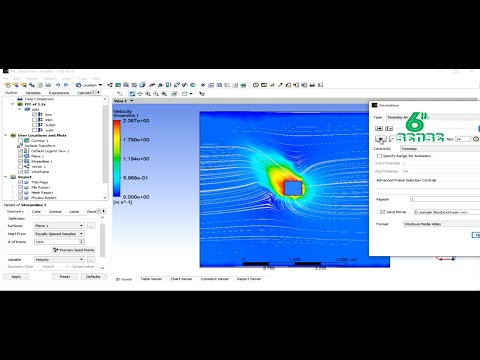Image resolution: width=480 pixels, height=360 pixels.
Task: Click the synchronize views icon in viewer toolbar
Action: pyautogui.click(x=202, y=94)
